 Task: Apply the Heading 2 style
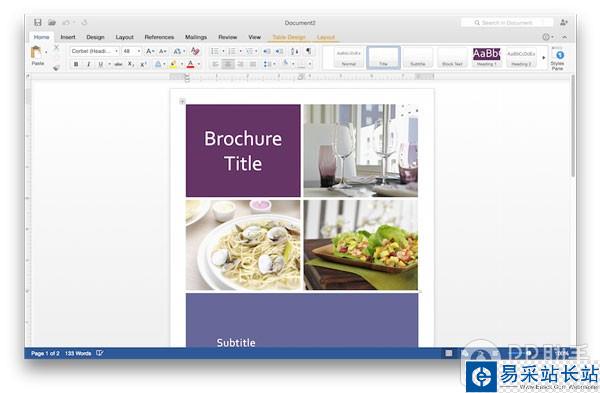point(521,57)
